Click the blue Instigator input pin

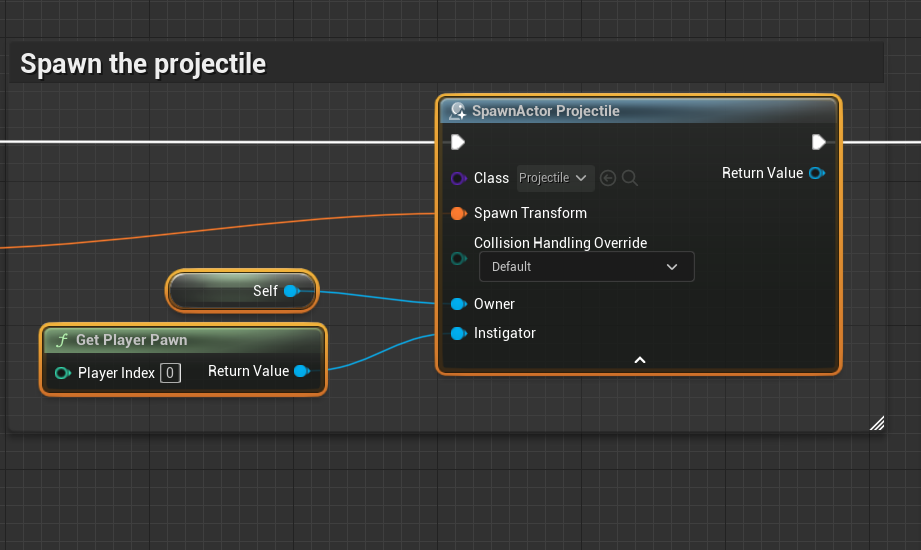tap(458, 333)
